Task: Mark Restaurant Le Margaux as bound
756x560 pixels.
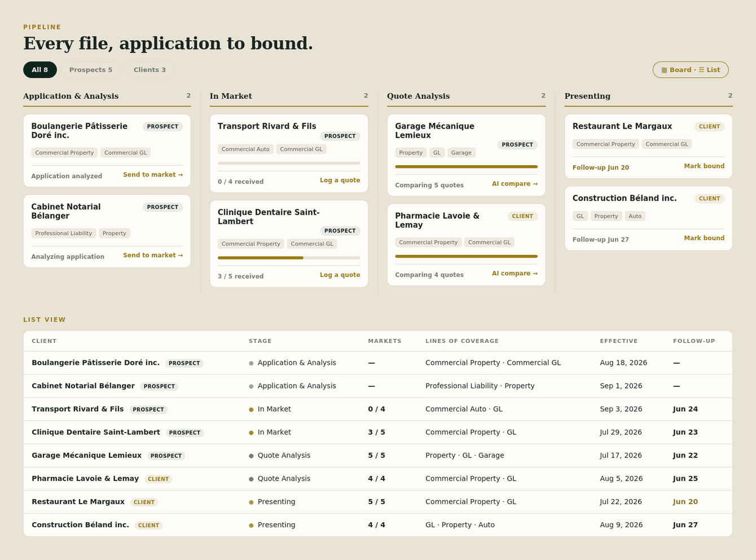Action: coord(704,166)
